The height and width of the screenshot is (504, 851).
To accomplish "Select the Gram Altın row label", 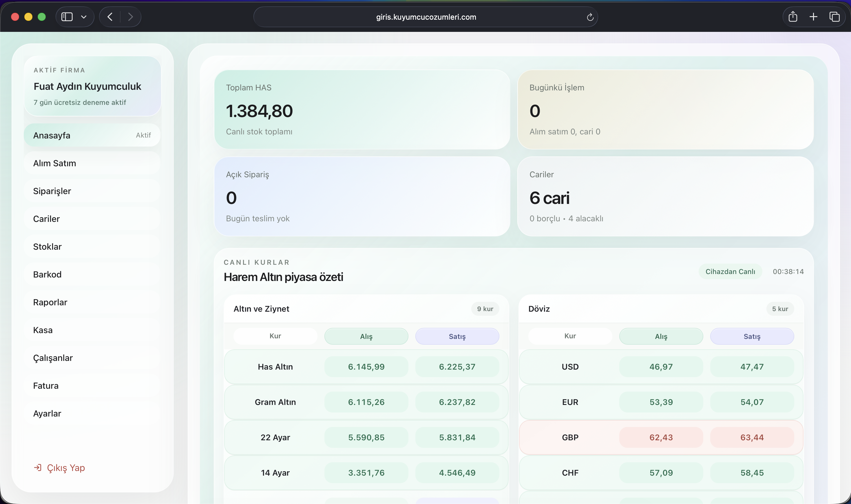I will (275, 402).
